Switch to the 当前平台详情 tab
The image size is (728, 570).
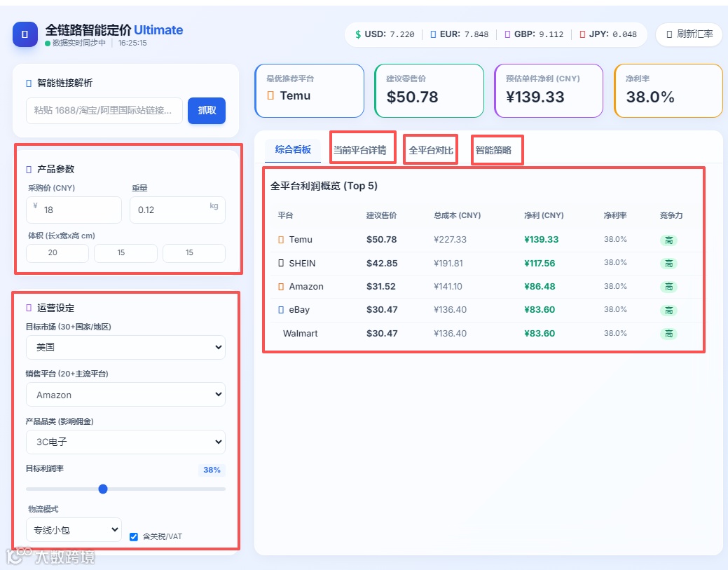coord(360,150)
